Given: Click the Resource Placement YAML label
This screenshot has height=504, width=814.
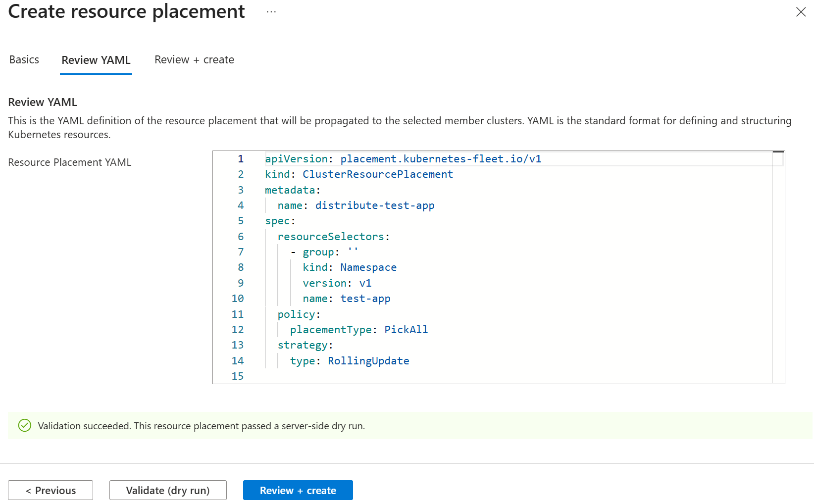Looking at the screenshot, I should pos(70,162).
